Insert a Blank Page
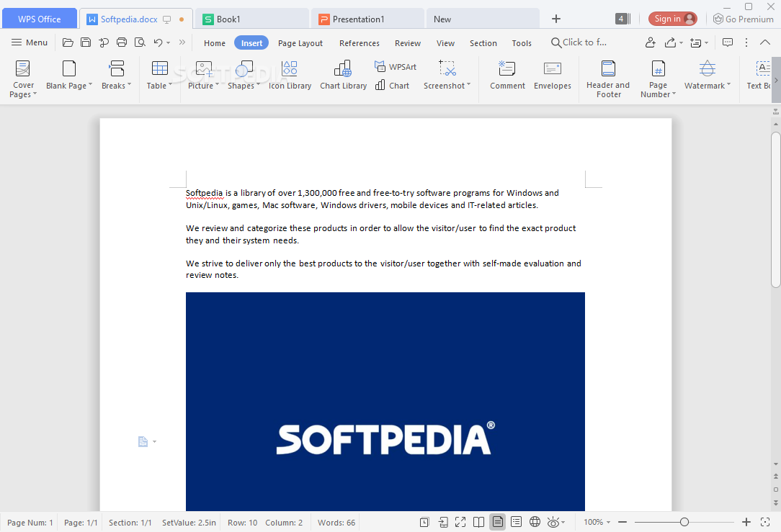 pyautogui.click(x=68, y=75)
